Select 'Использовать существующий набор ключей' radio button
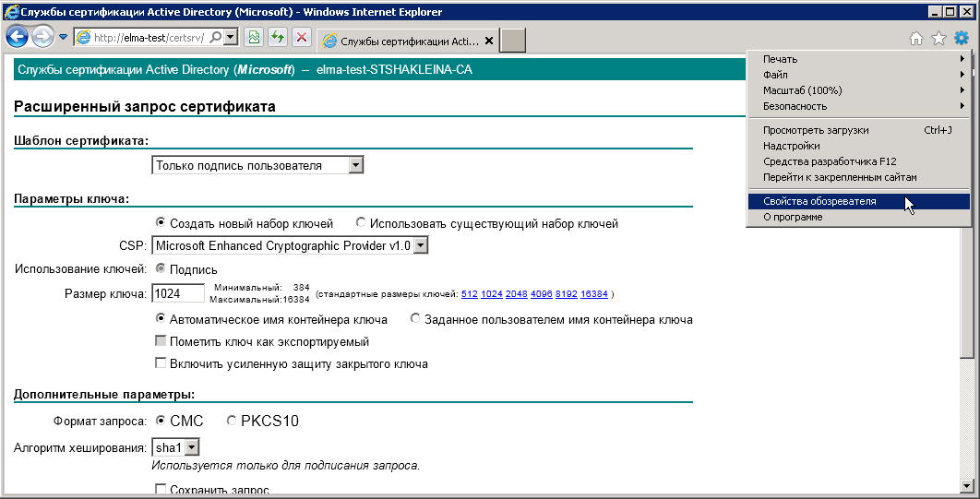 click(x=361, y=222)
